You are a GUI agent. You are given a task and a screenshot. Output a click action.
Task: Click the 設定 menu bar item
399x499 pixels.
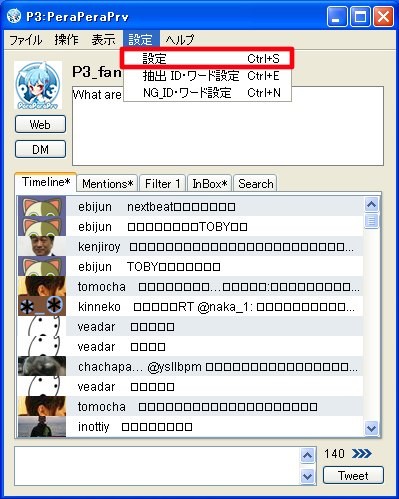141,40
